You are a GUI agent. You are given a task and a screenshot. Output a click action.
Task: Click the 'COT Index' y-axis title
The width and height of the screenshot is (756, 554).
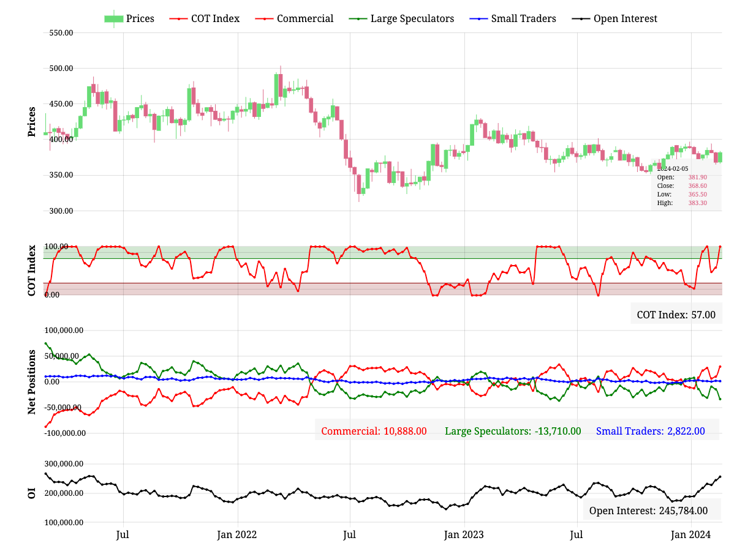[x=32, y=270]
